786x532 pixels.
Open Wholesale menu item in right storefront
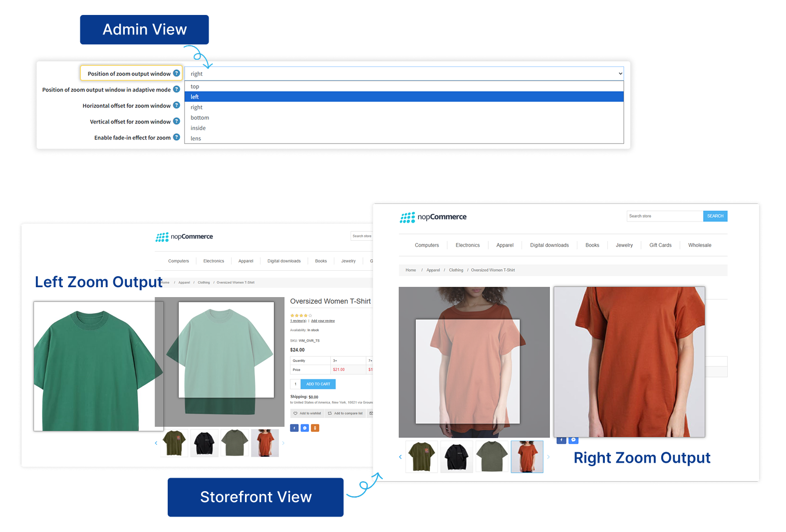point(700,245)
